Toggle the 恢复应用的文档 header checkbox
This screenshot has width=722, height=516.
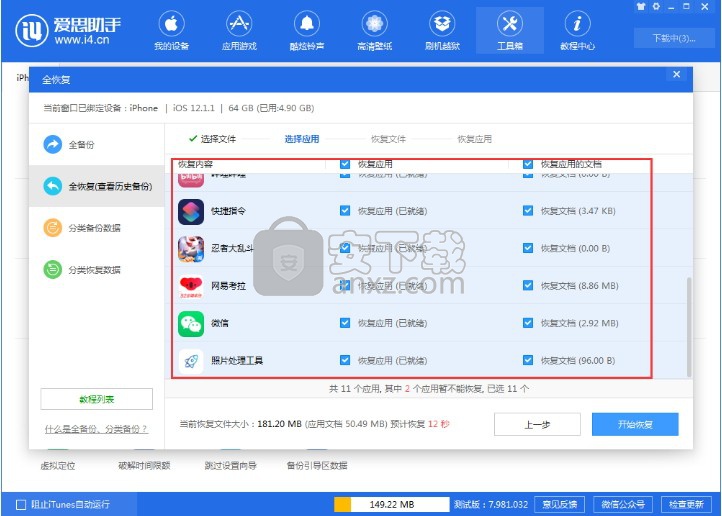point(528,164)
